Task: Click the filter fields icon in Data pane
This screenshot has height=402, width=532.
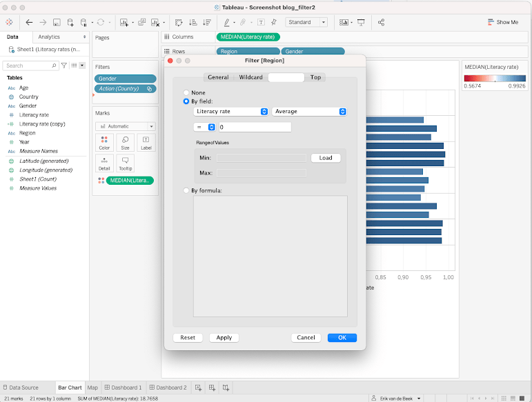Action: [64, 66]
